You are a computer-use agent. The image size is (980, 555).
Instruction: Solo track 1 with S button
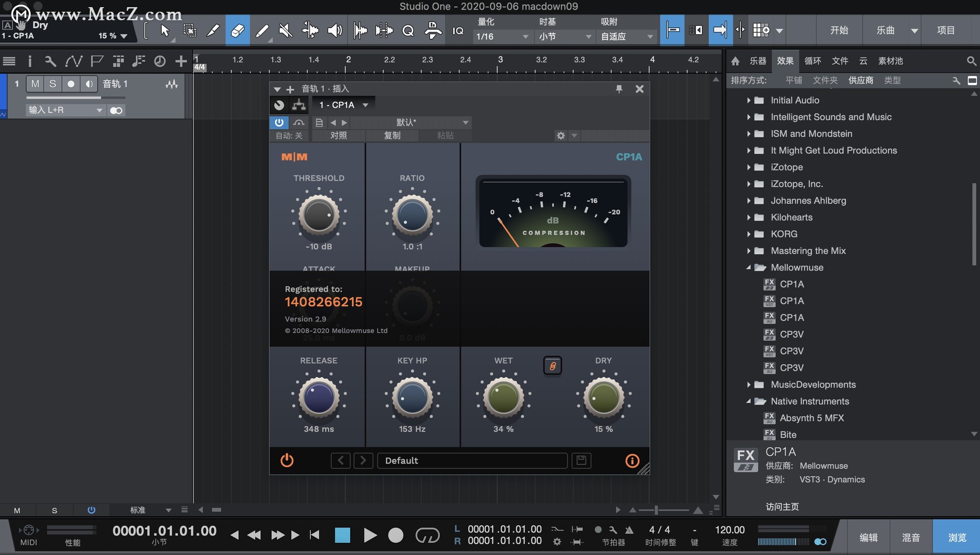[53, 84]
